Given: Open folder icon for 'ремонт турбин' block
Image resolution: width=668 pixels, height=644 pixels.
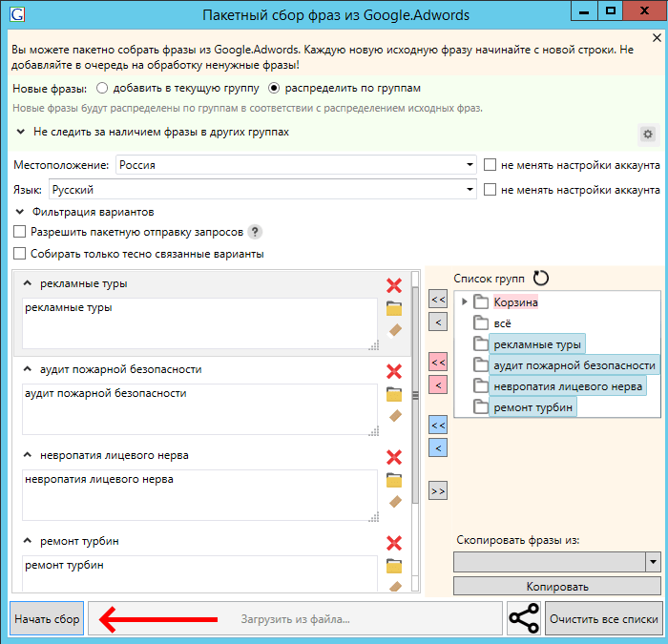Looking at the screenshot, I should click(394, 566).
